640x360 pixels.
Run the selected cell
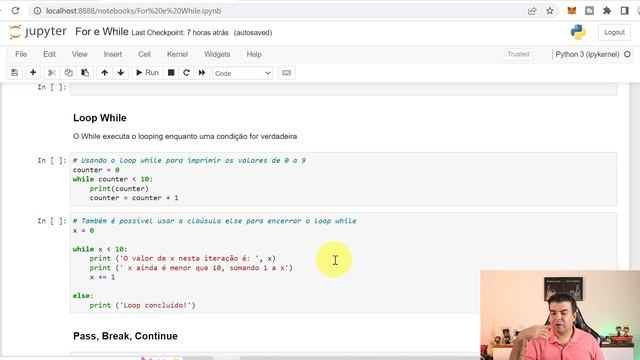pyautogui.click(x=147, y=73)
